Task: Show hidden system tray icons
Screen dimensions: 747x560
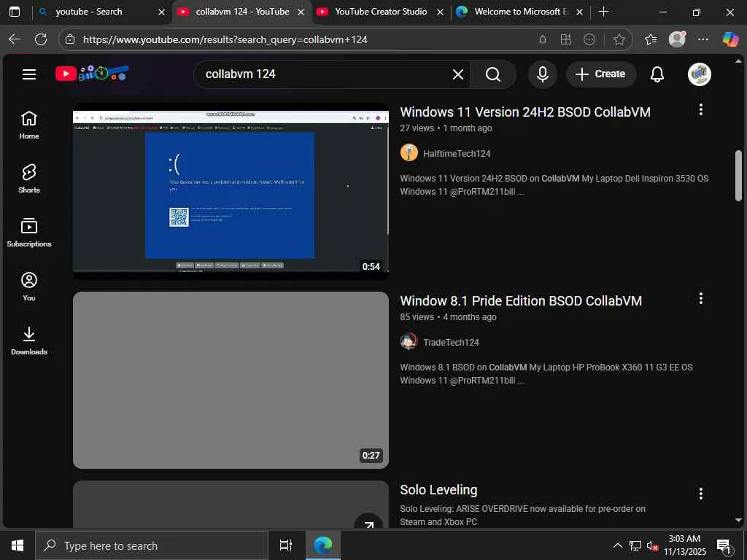Action: [617, 545]
